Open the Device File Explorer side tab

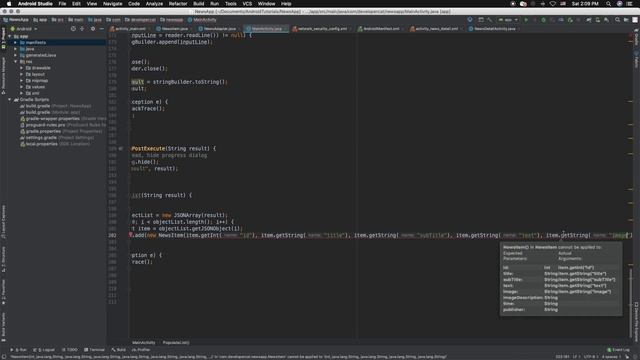tap(636, 322)
